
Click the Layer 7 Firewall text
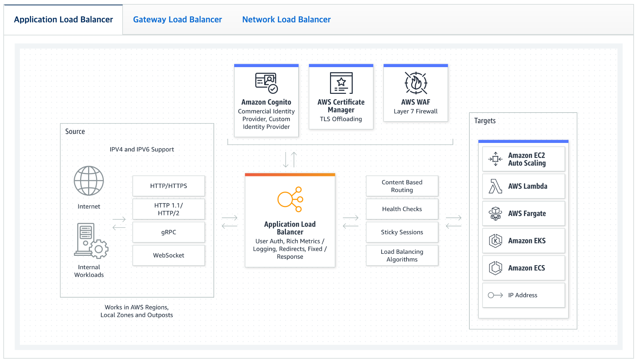tap(416, 112)
